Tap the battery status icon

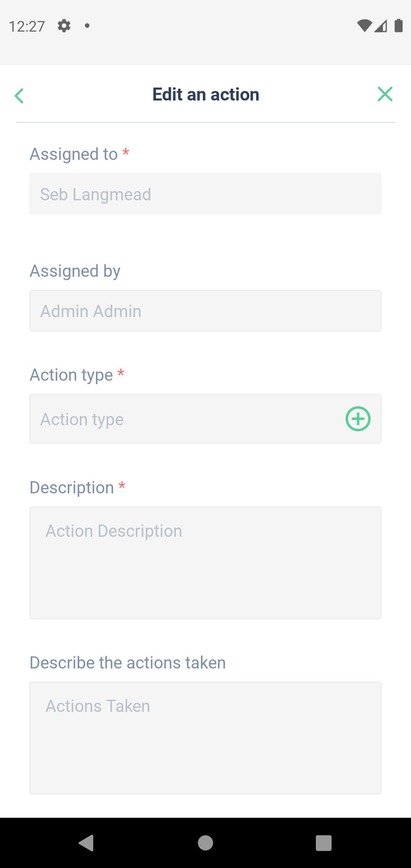click(x=398, y=26)
